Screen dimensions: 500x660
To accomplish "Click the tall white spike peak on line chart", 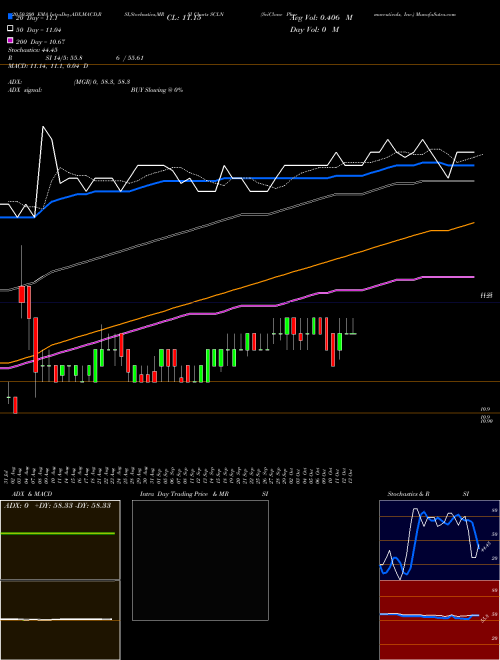I will click(43, 127).
